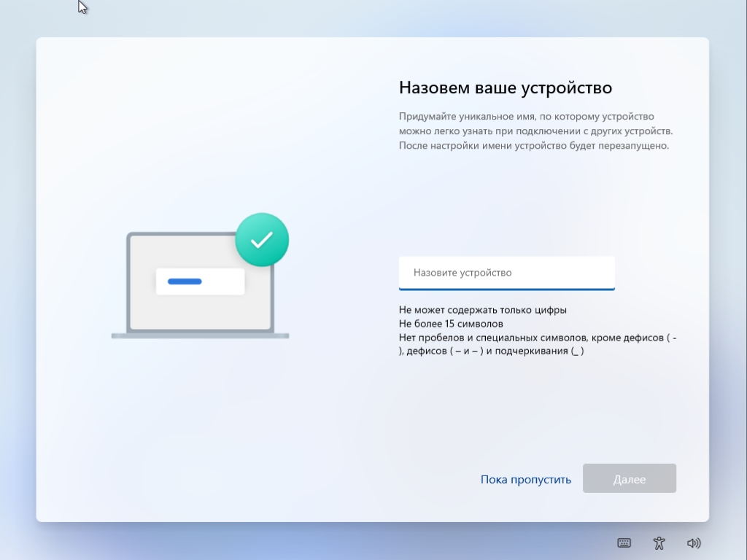Click the laptop illustration base
747x560 pixels.
[x=200, y=335]
